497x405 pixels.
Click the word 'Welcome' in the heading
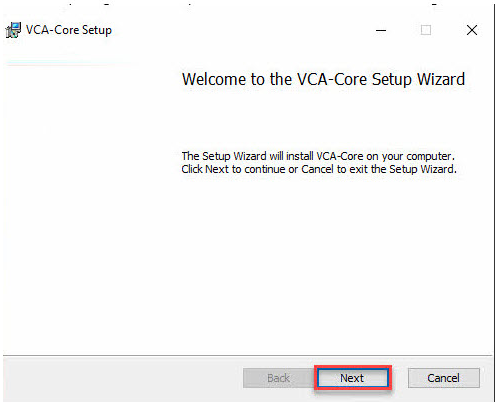(x=214, y=80)
